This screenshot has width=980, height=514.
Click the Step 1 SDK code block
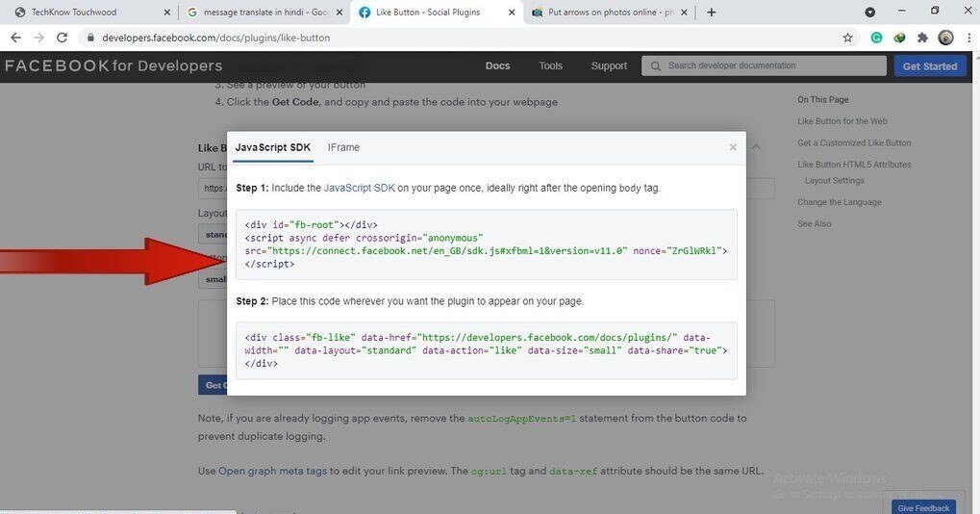487,244
